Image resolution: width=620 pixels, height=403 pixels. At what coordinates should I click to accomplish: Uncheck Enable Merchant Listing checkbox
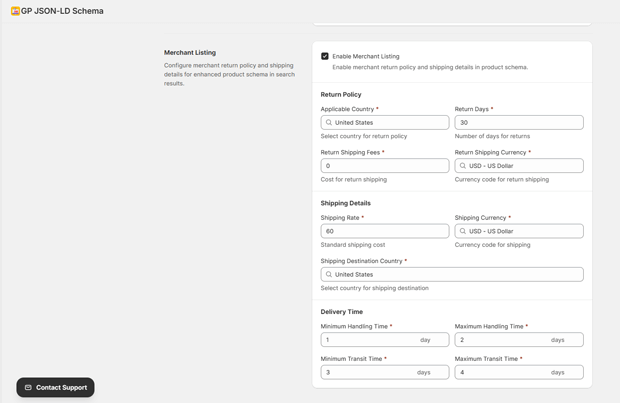point(325,56)
